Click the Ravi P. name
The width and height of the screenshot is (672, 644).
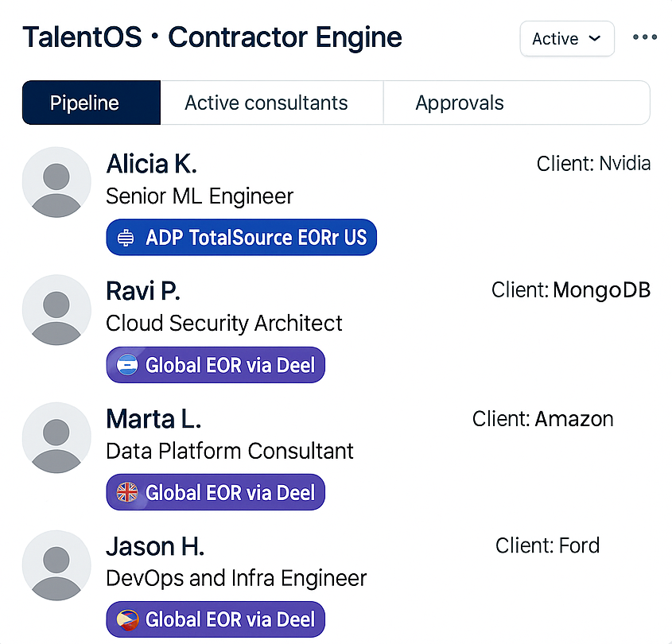[x=143, y=291]
